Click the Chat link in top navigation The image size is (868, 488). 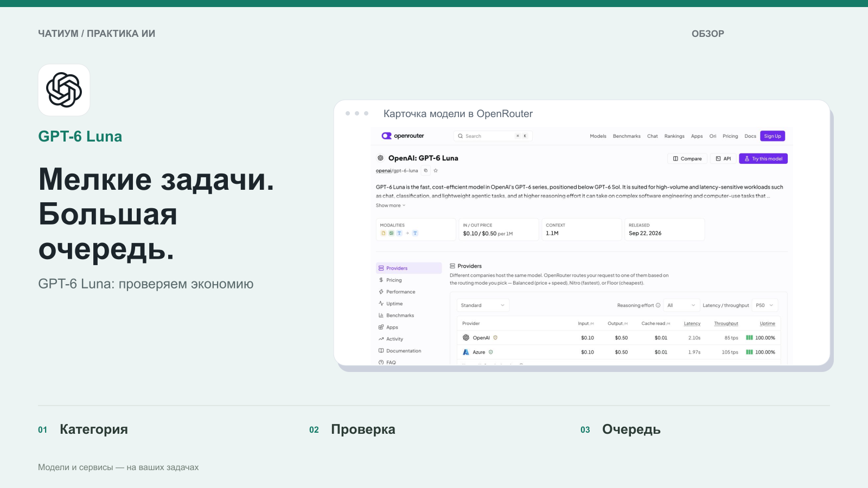coord(653,136)
